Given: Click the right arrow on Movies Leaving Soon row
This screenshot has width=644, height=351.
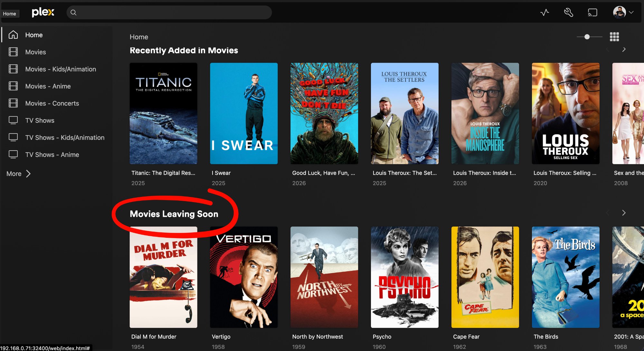Looking at the screenshot, I should [x=624, y=213].
